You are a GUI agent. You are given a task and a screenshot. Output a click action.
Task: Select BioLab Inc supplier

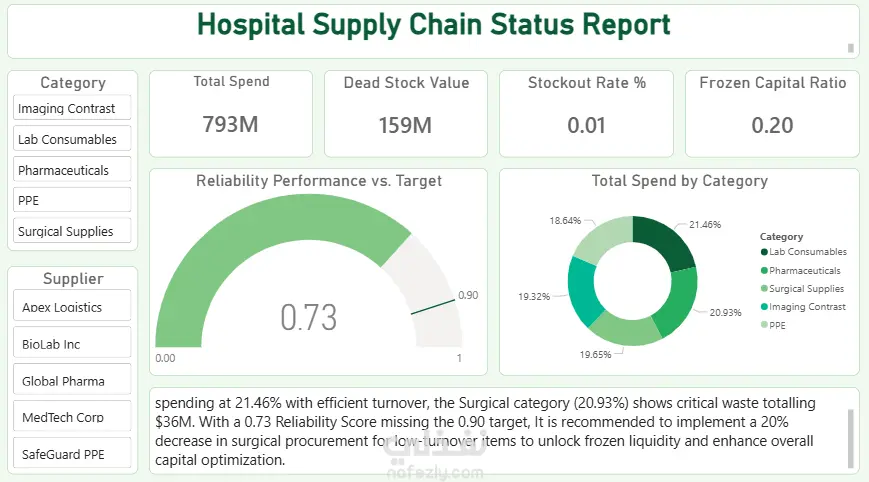[x=72, y=344]
